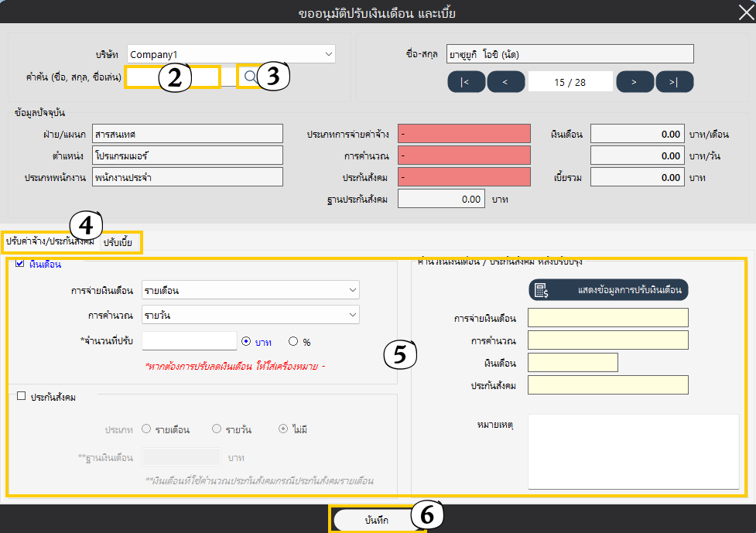
Task: Select the บาท radio button
Action: click(x=247, y=341)
